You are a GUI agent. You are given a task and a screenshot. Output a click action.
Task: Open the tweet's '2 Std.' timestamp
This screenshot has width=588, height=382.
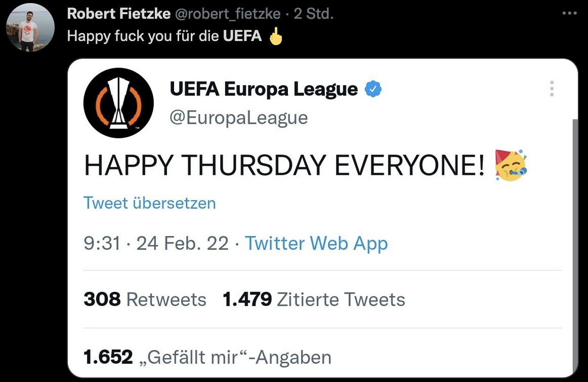pyautogui.click(x=313, y=14)
